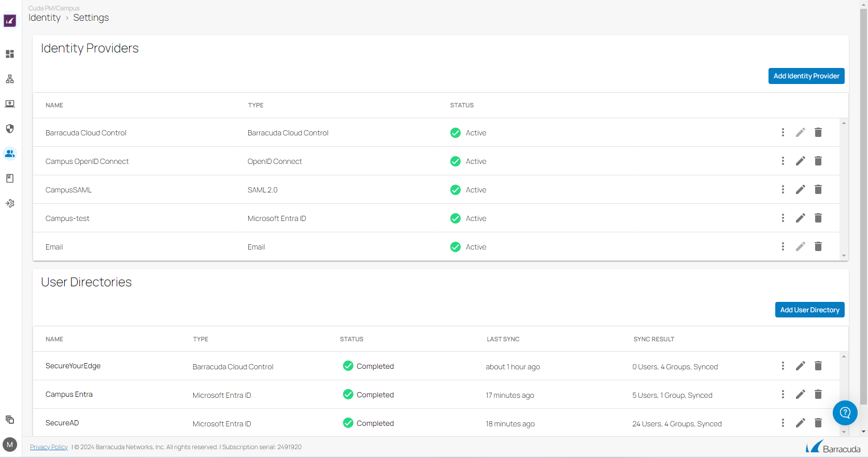The width and height of the screenshot is (868, 458).
Task: Click the Identity Providers table scrollbar down arrow
Action: coord(844,256)
